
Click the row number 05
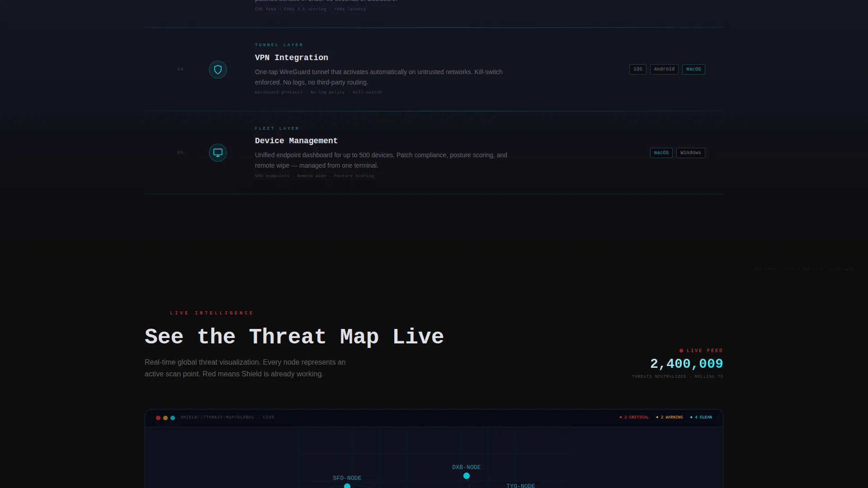[180, 153]
